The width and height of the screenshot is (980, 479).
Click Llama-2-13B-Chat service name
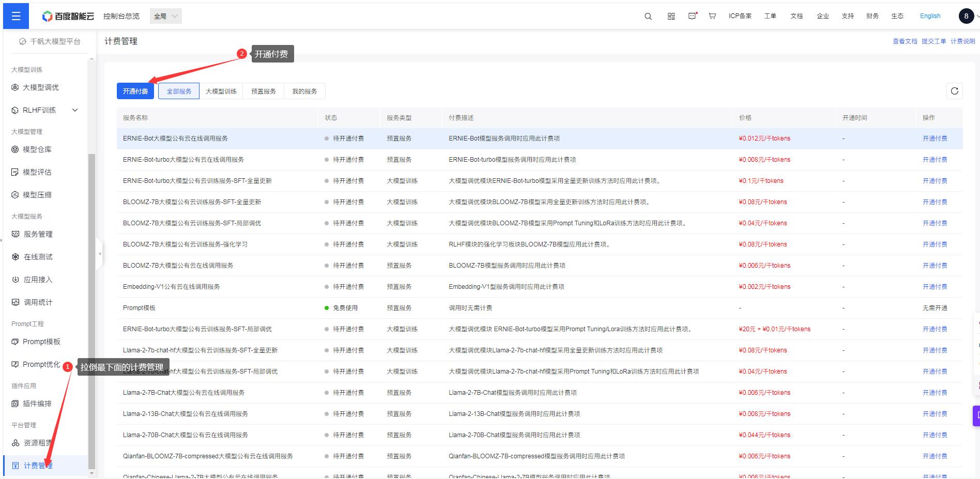pos(186,414)
